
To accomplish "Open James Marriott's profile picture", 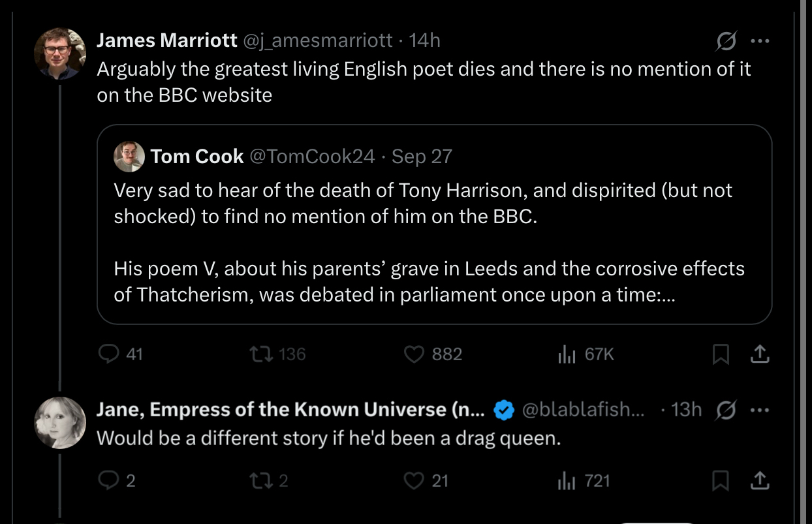I will (60, 54).
